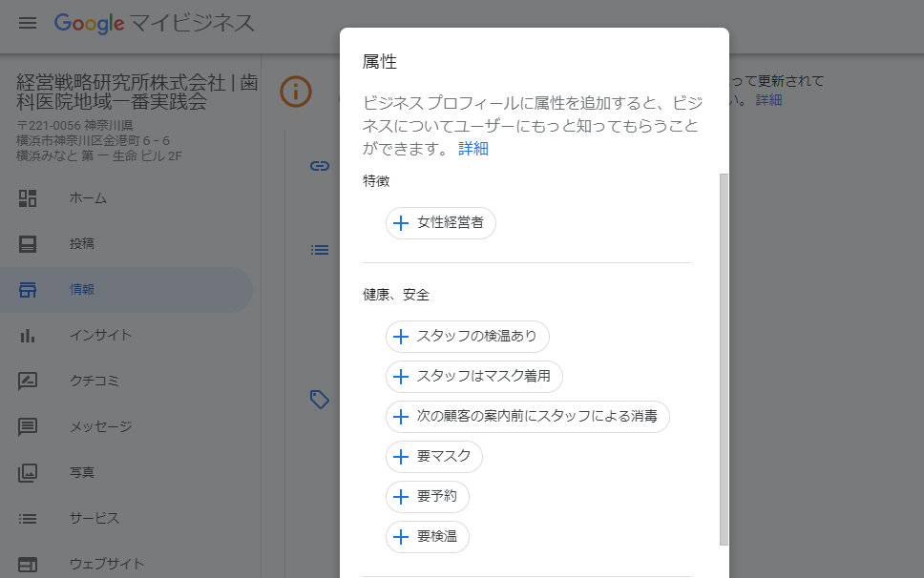Add the 要予約 attribute
This screenshot has height=578, width=924.
[x=428, y=497]
